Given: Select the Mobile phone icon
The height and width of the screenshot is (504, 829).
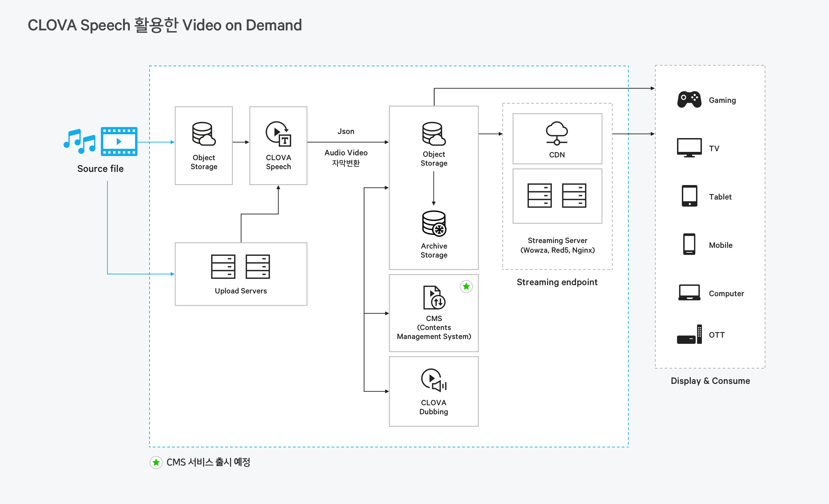Looking at the screenshot, I should tap(689, 244).
